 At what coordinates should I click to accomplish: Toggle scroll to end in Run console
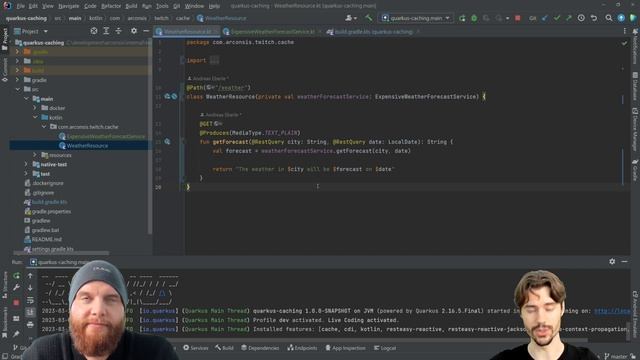(x=30, y=313)
